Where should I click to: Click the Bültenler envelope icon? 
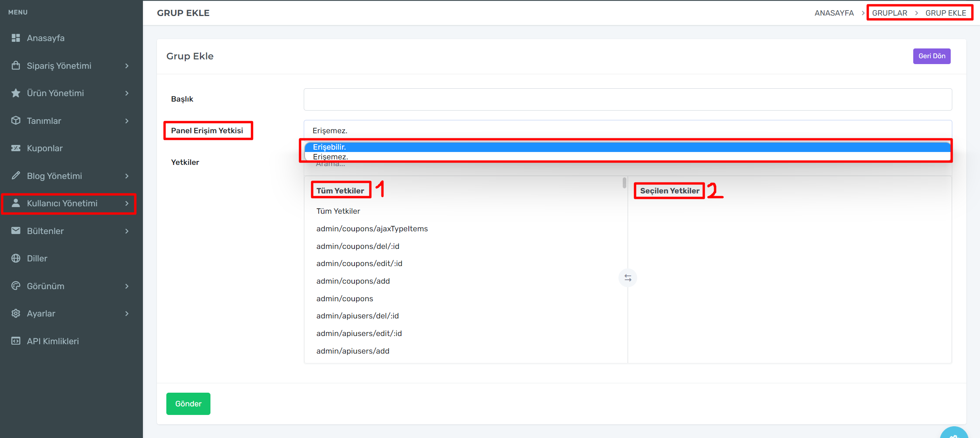[16, 231]
